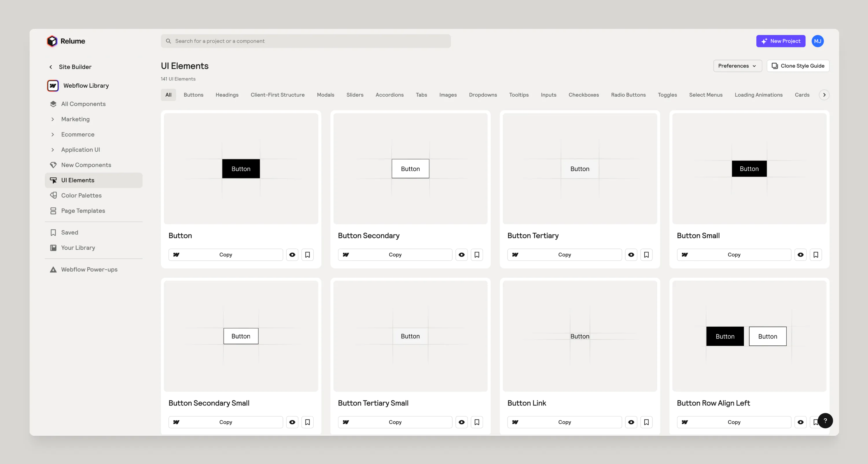This screenshot has height=464, width=868.
Task: Select New Components diamond icon
Action: (53, 165)
